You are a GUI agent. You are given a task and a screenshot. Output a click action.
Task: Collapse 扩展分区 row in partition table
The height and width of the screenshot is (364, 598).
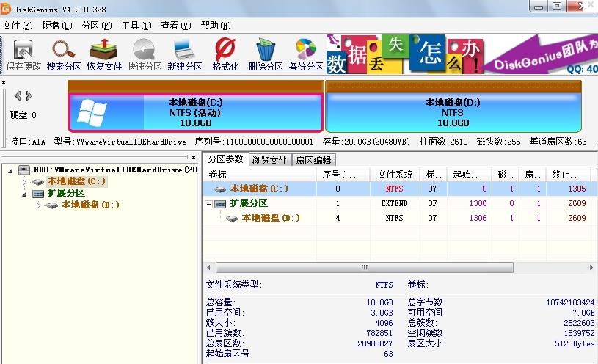coord(208,205)
